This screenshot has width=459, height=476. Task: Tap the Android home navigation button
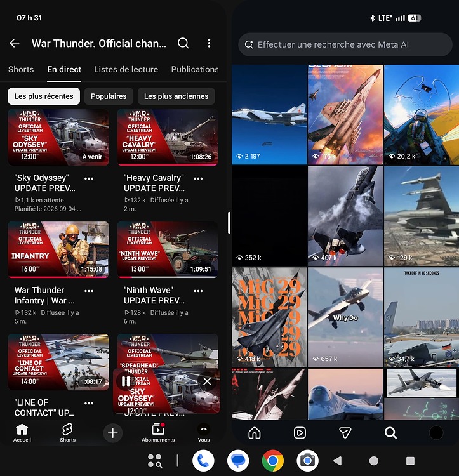click(x=374, y=461)
